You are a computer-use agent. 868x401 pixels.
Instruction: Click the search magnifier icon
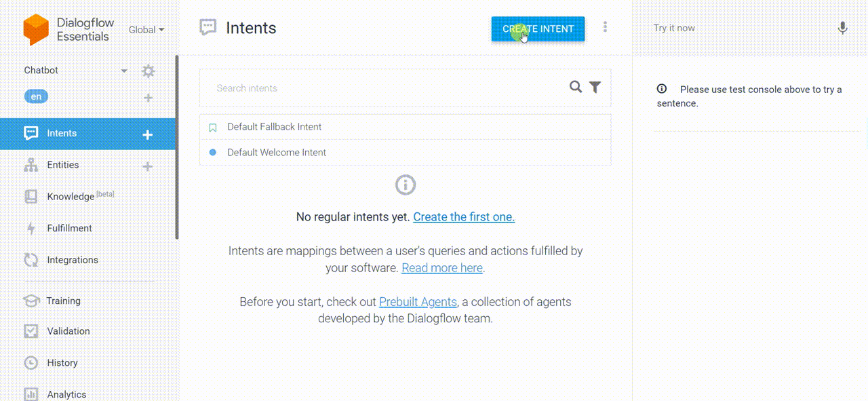click(x=576, y=87)
